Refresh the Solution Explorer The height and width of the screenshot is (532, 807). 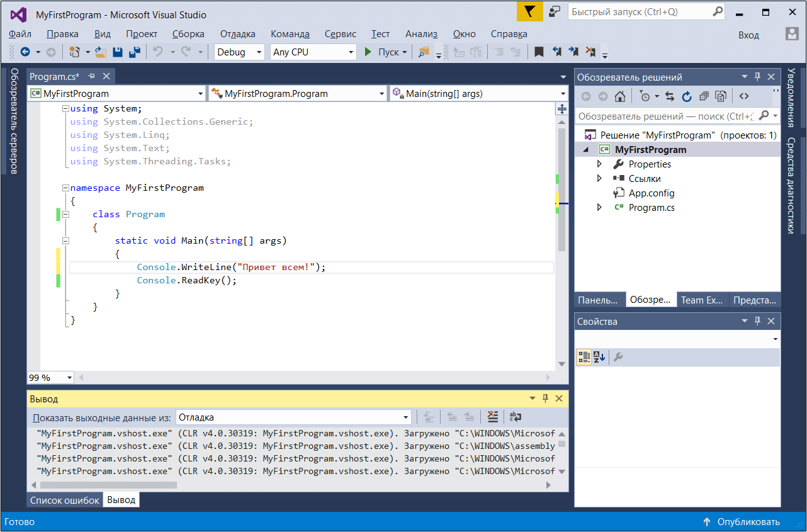point(687,96)
